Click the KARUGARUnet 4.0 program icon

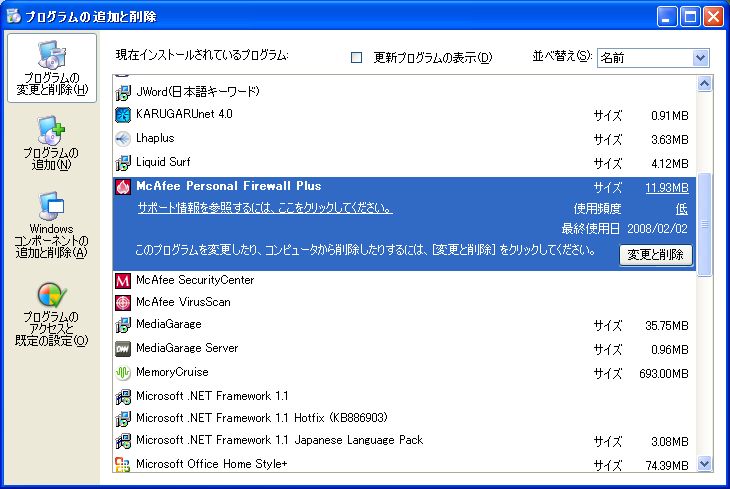click(123, 115)
